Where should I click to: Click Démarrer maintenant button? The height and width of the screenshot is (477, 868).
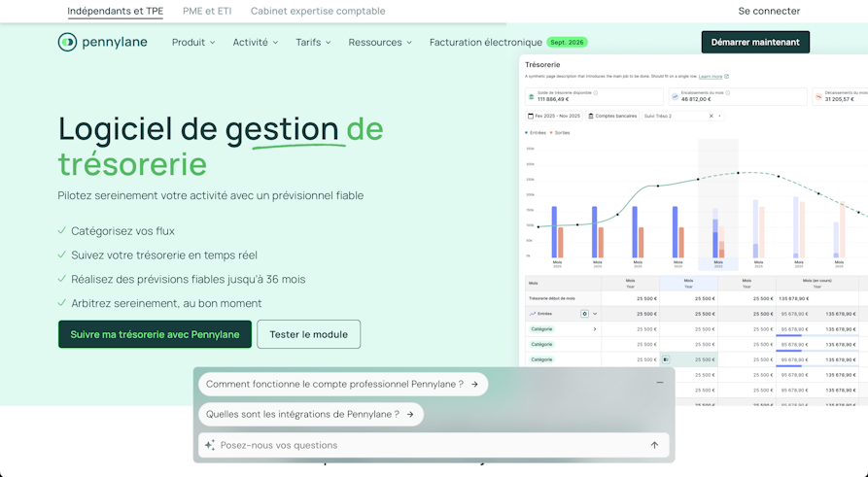point(755,42)
